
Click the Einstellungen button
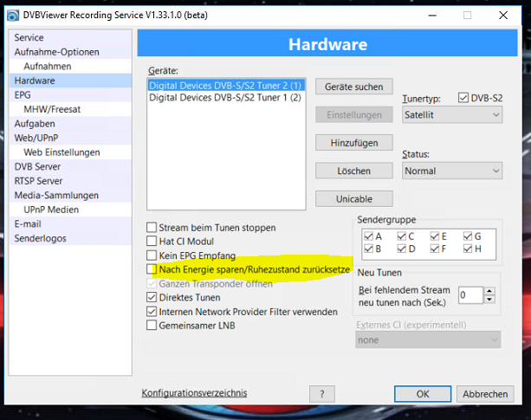click(354, 114)
